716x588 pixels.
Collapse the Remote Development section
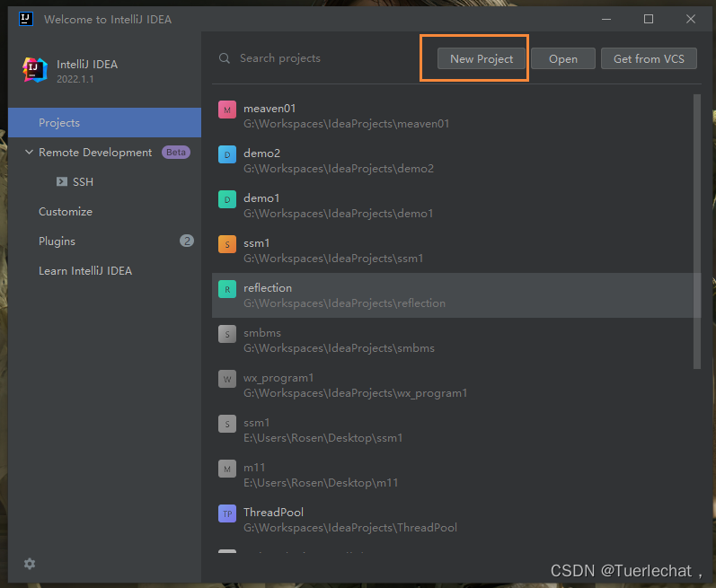click(30, 152)
